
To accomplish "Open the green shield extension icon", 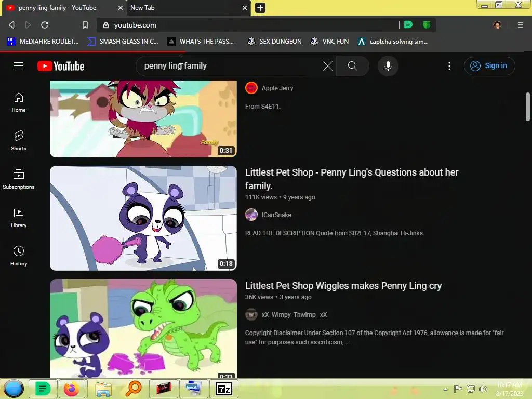I will pos(427,24).
